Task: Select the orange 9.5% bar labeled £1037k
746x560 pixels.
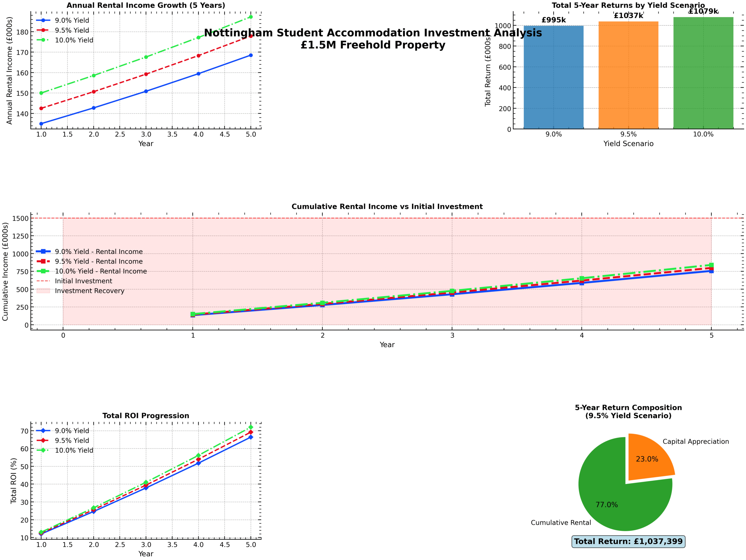Action: pyautogui.click(x=628, y=75)
